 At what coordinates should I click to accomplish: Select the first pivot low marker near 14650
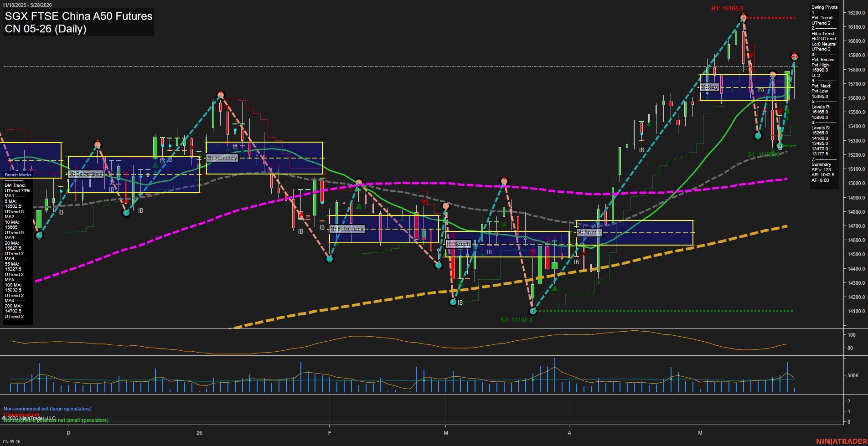point(39,236)
